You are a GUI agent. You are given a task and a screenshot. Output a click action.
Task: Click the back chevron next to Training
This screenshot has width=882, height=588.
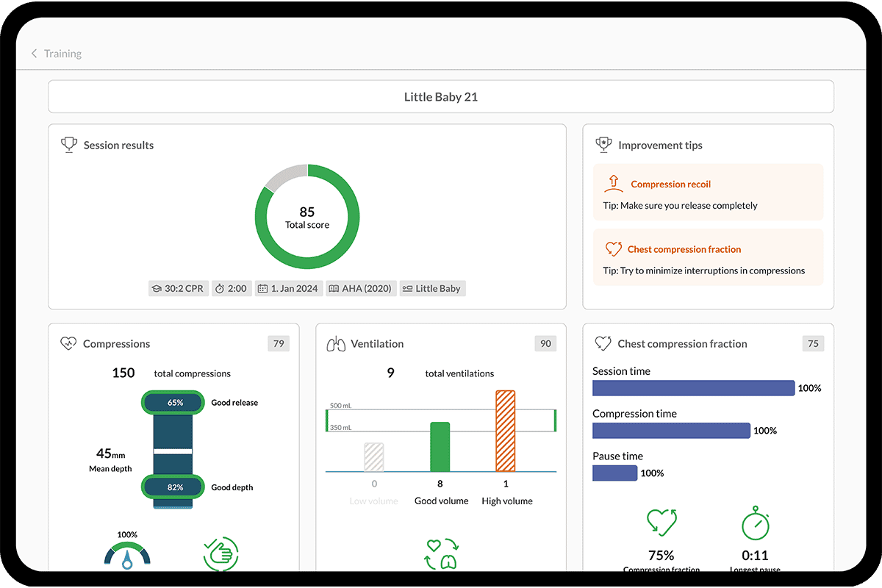click(x=34, y=54)
